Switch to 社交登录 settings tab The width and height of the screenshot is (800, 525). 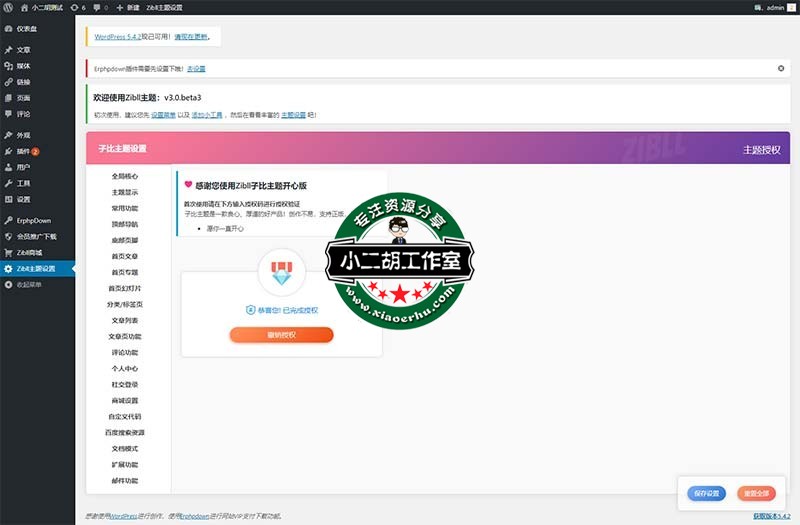click(x=125, y=384)
